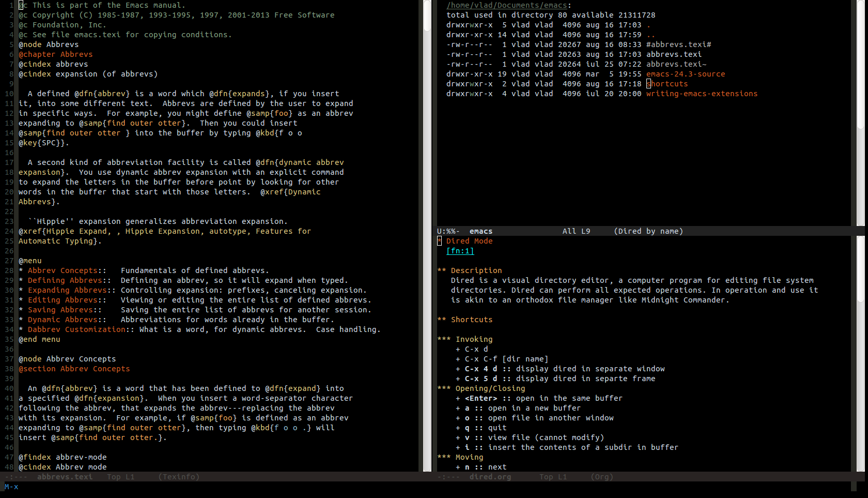Click the '@chapter Abbrevs' line
868x498 pixels.
pyautogui.click(x=56, y=54)
